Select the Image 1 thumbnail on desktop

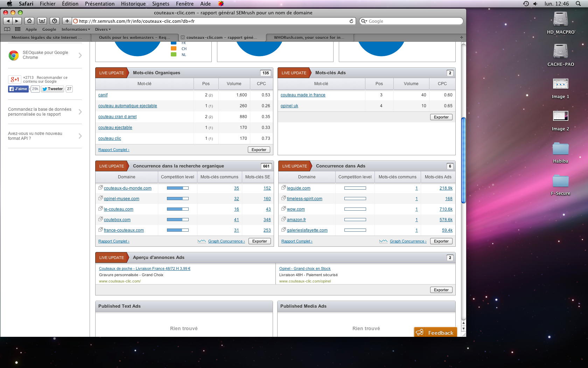coord(561,84)
